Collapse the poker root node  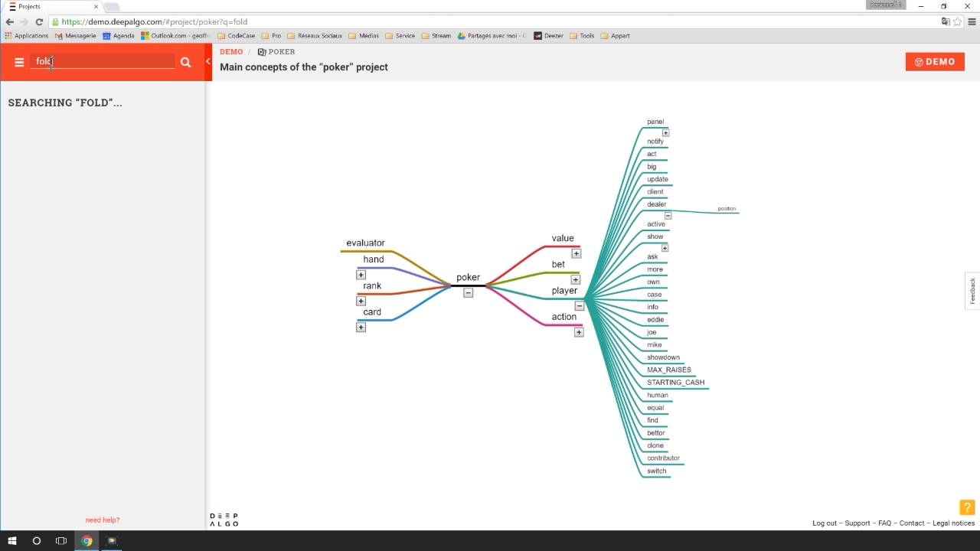(469, 292)
